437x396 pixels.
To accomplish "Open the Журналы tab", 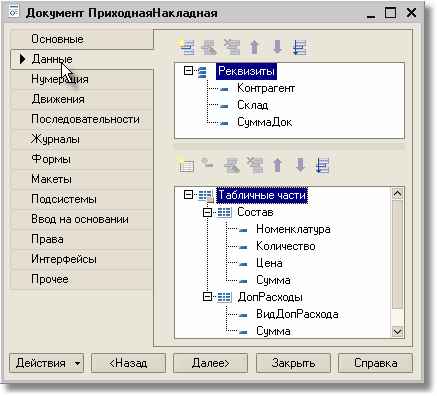I will [82, 139].
